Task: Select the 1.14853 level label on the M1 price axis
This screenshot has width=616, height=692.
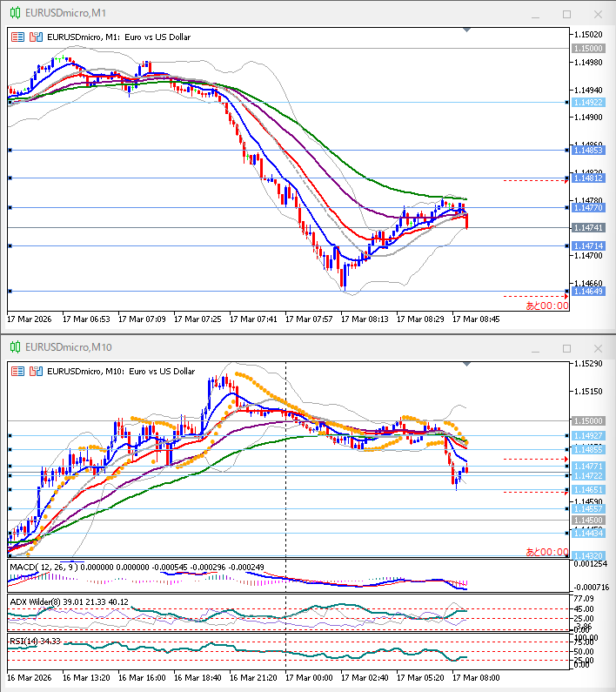Action: pyautogui.click(x=588, y=151)
